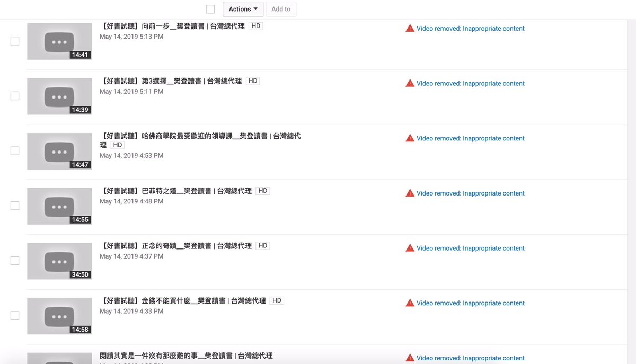The width and height of the screenshot is (636, 364).
Task: Check the box for 向前一步 video
Action: click(15, 41)
